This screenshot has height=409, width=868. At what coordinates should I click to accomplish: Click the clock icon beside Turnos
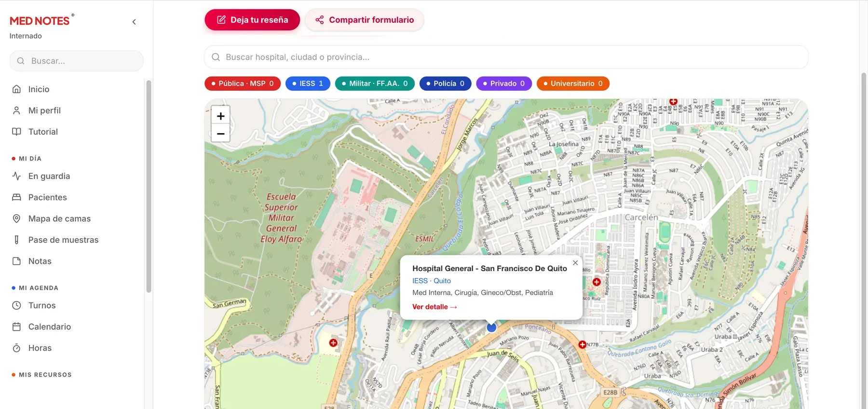click(16, 305)
